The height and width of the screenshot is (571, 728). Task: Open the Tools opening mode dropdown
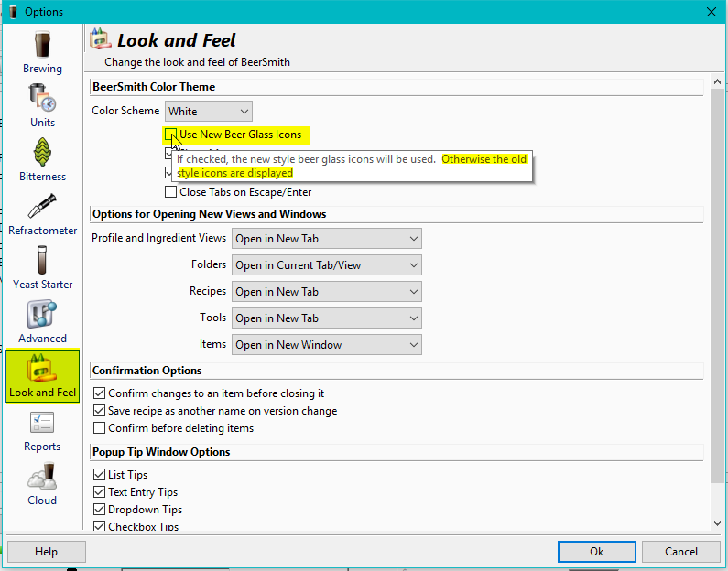(x=326, y=318)
